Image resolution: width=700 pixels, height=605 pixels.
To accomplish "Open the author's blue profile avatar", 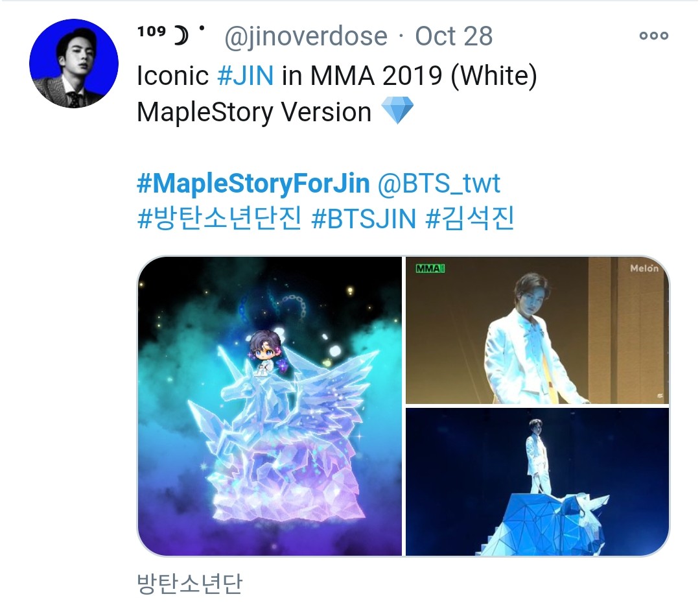I will click(x=74, y=64).
